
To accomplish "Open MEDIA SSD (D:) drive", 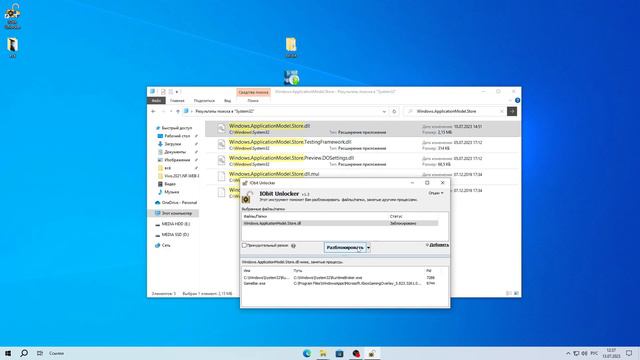I will tap(175, 235).
